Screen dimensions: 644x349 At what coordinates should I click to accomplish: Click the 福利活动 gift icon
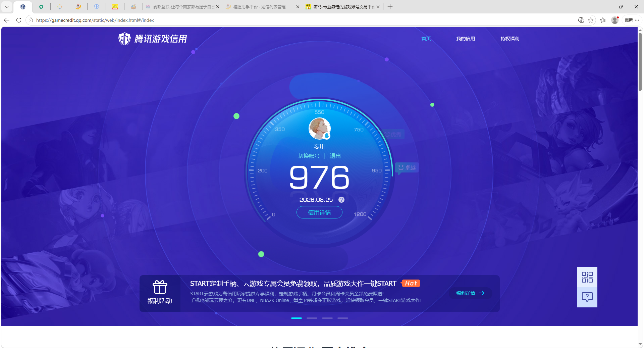(160, 287)
